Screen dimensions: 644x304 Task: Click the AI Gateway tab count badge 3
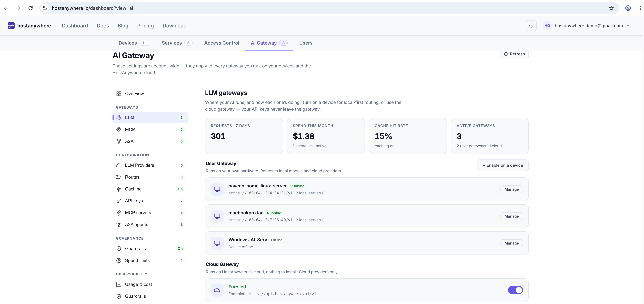click(x=283, y=43)
